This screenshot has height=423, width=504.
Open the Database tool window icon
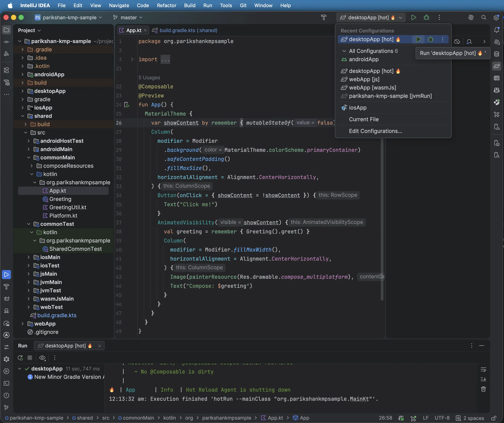click(x=497, y=54)
